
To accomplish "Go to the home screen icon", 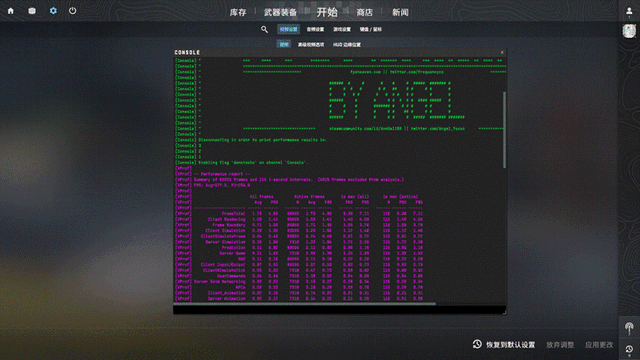I will pyautogui.click(x=11, y=11).
